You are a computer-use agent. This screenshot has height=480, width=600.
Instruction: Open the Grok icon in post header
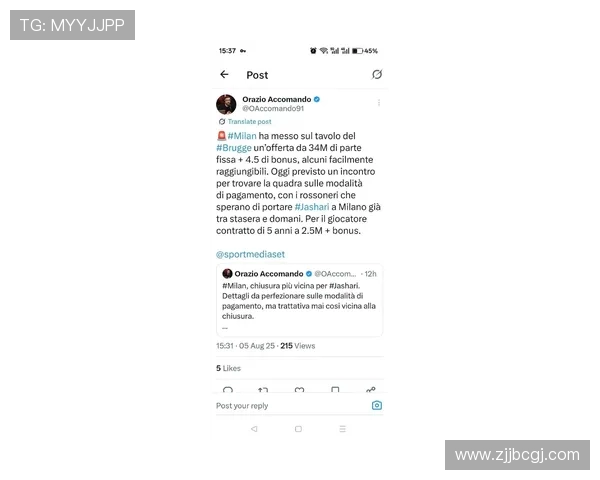377,74
